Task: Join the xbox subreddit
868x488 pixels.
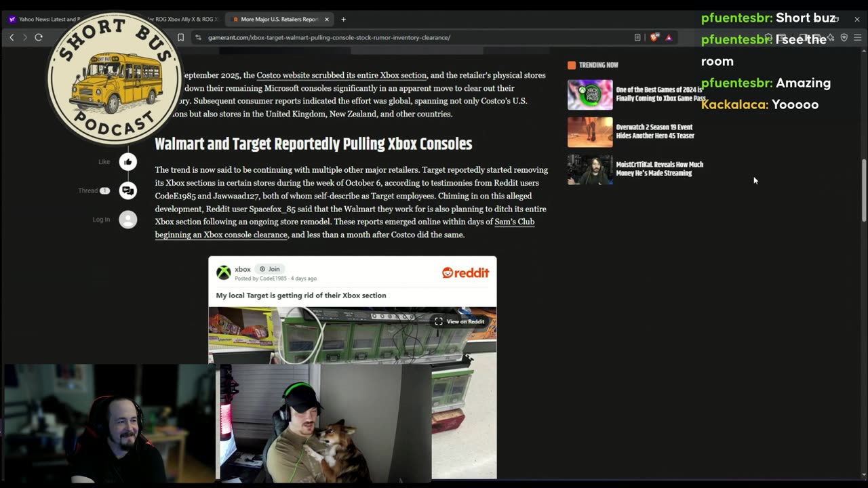Action: [269, 269]
